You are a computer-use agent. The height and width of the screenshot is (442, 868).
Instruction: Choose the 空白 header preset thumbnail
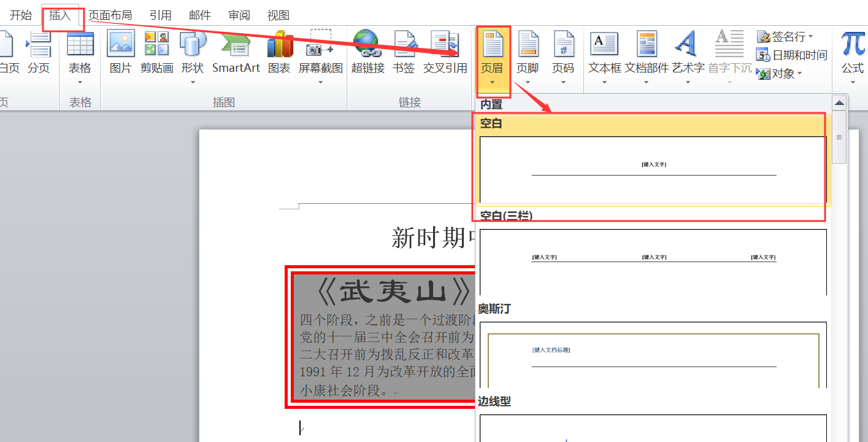(x=653, y=169)
